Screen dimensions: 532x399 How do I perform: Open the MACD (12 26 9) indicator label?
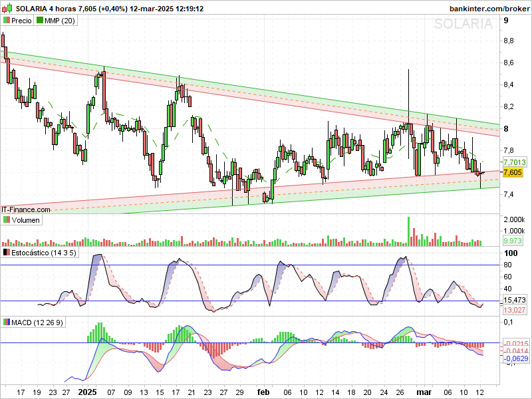[37, 323]
